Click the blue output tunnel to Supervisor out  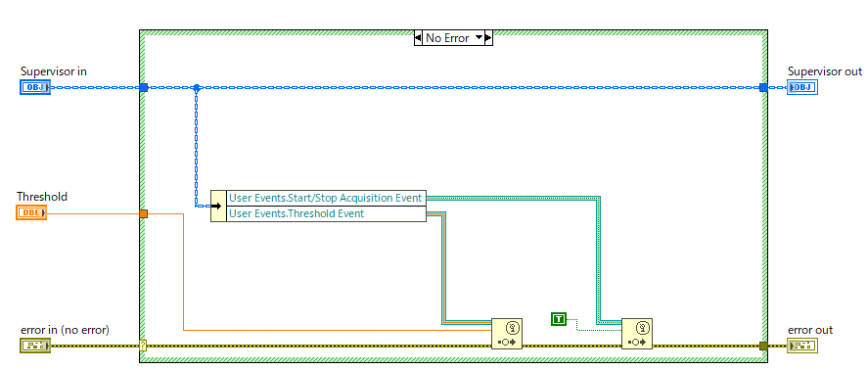point(763,87)
